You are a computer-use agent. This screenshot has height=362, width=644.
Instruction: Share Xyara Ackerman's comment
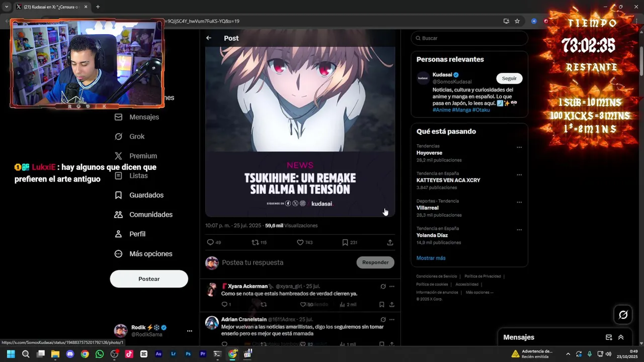[392, 305]
